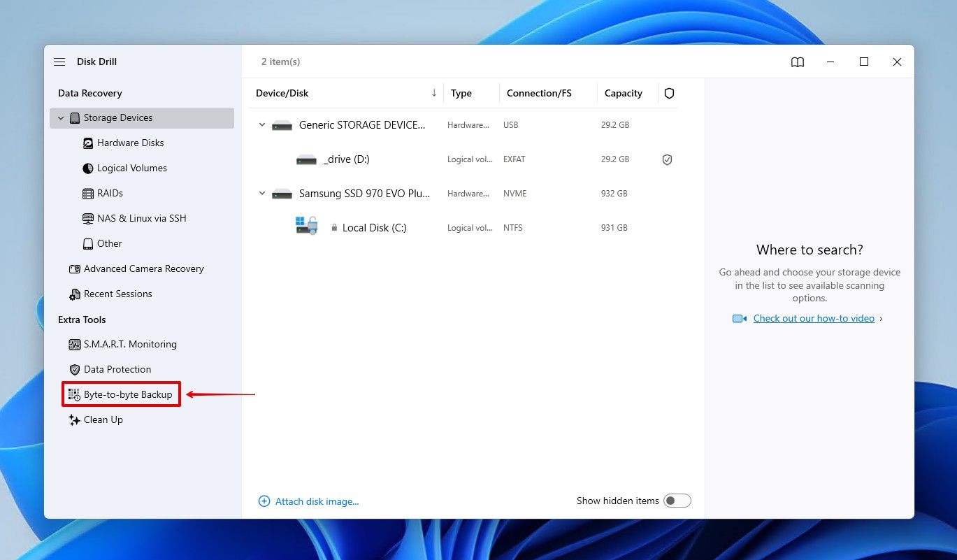Open the hamburger menu

click(59, 62)
